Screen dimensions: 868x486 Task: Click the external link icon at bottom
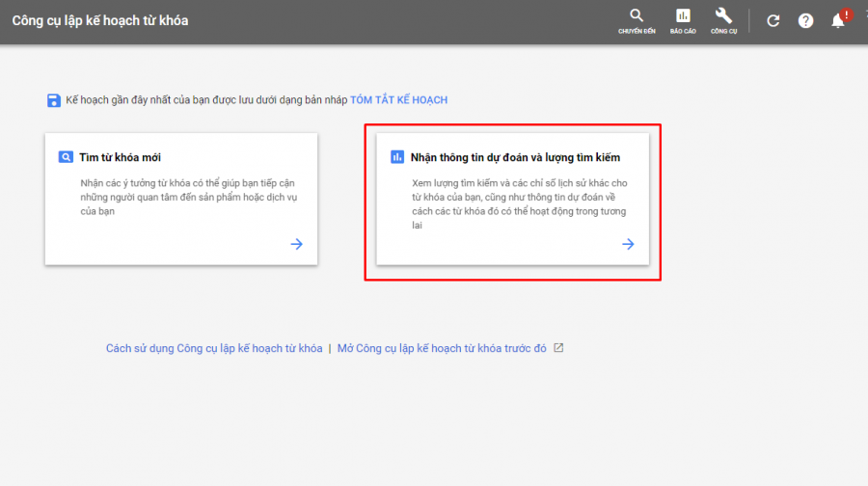click(x=557, y=348)
